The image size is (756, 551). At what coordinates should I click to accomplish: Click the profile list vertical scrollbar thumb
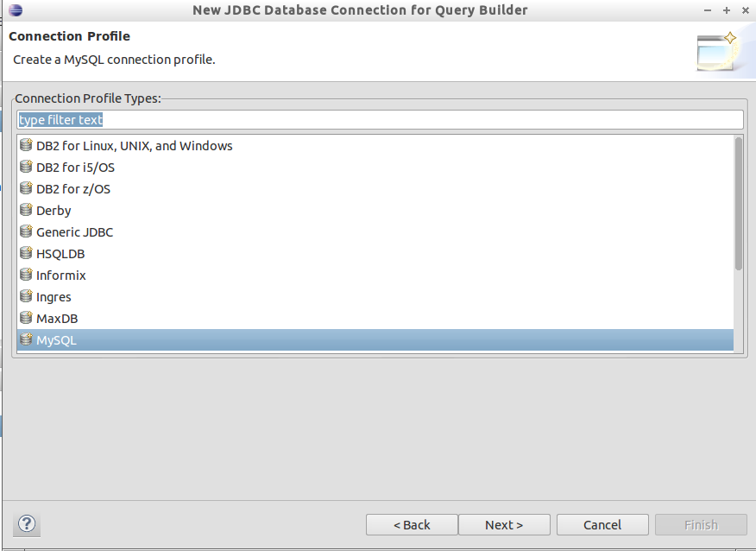click(738, 204)
